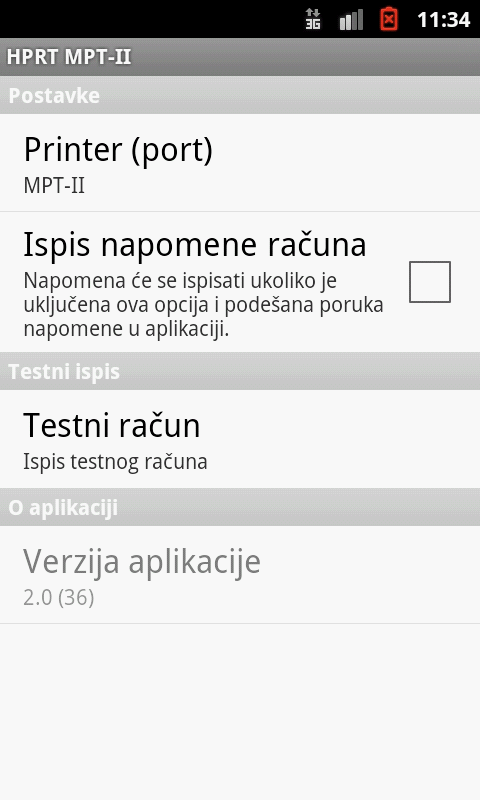Tap the Testni ispis section header
Screen dimensions: 480x800
pyautogui.click(x=240, y=371)
